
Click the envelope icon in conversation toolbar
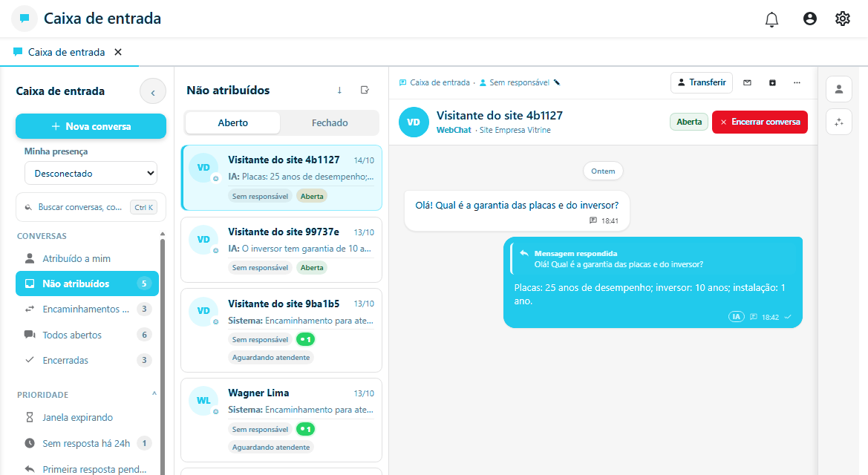[x=747, y=82]
